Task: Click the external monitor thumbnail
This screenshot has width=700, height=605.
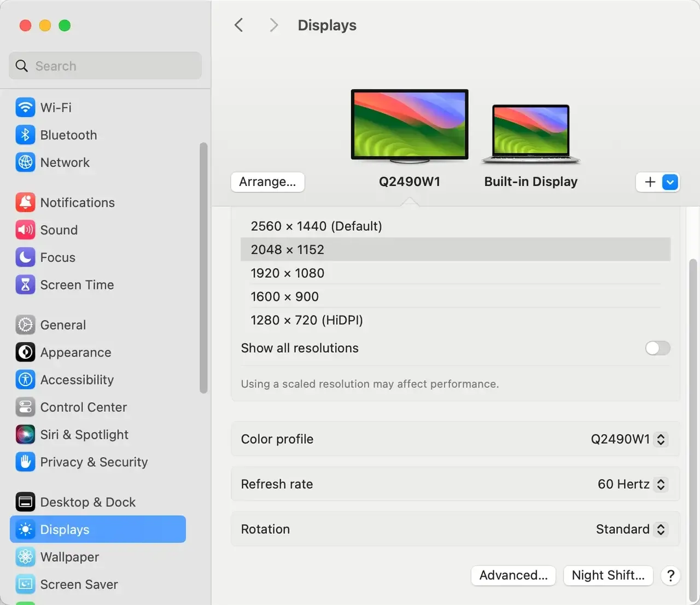Action: tap(410, 126)
